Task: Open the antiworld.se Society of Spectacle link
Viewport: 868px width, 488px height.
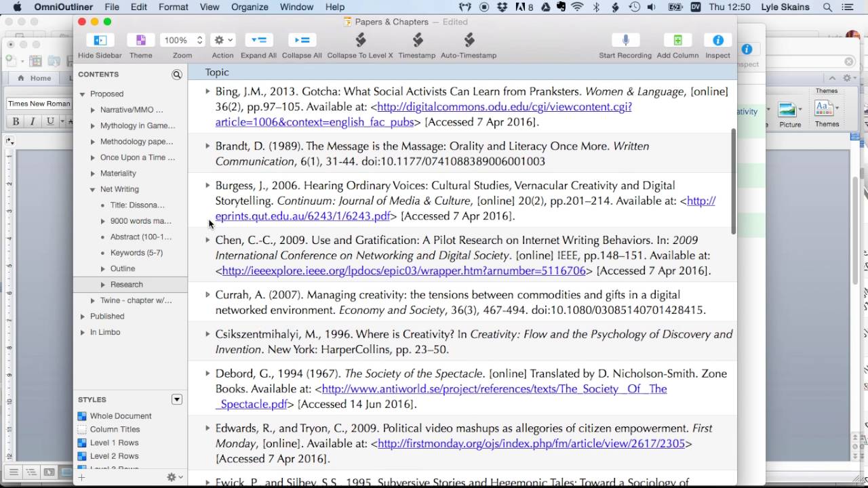Action: coord(494,389)
